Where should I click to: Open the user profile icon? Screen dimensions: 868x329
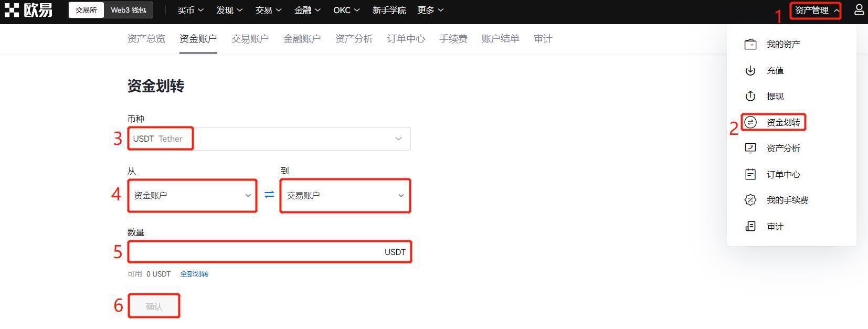(x=859, y=10)
